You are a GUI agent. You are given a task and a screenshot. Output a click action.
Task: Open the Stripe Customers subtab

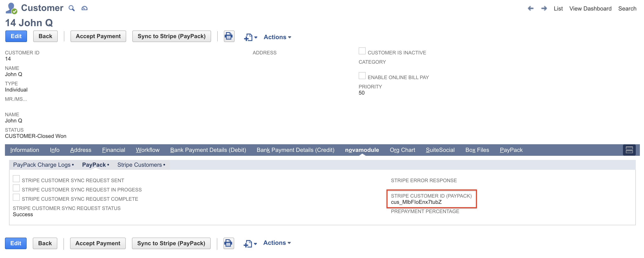pyautogui.click(x=141, y=165)
